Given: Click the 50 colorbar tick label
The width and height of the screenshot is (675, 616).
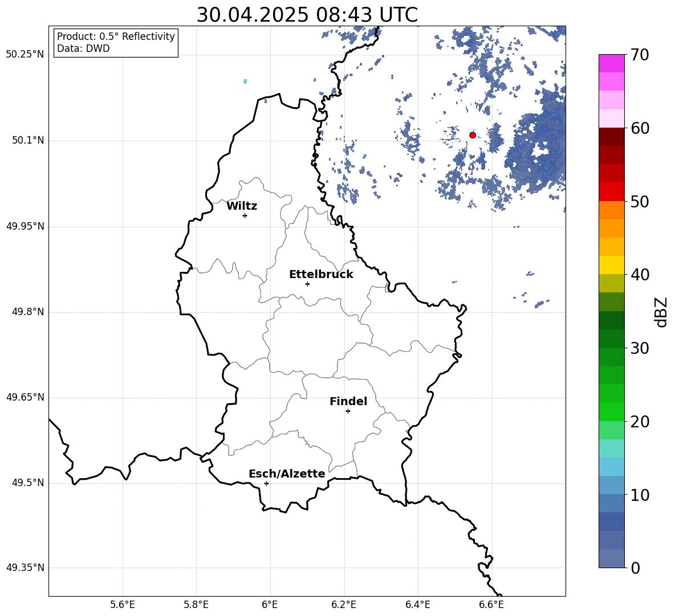Looking at the screenshot, I should click(640, 201).
